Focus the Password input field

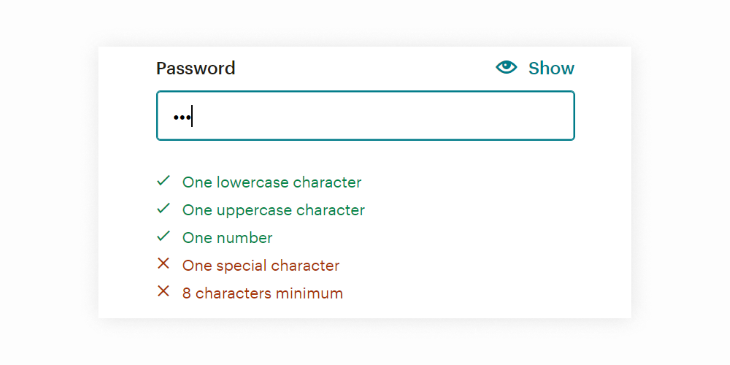(x=365, y=115)
